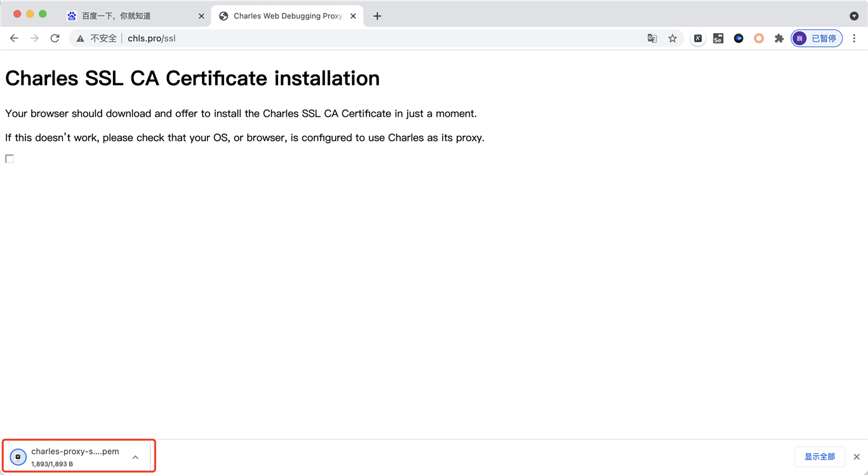Switch to the 百度一下，你就知道 tab

tap(136, 16)
